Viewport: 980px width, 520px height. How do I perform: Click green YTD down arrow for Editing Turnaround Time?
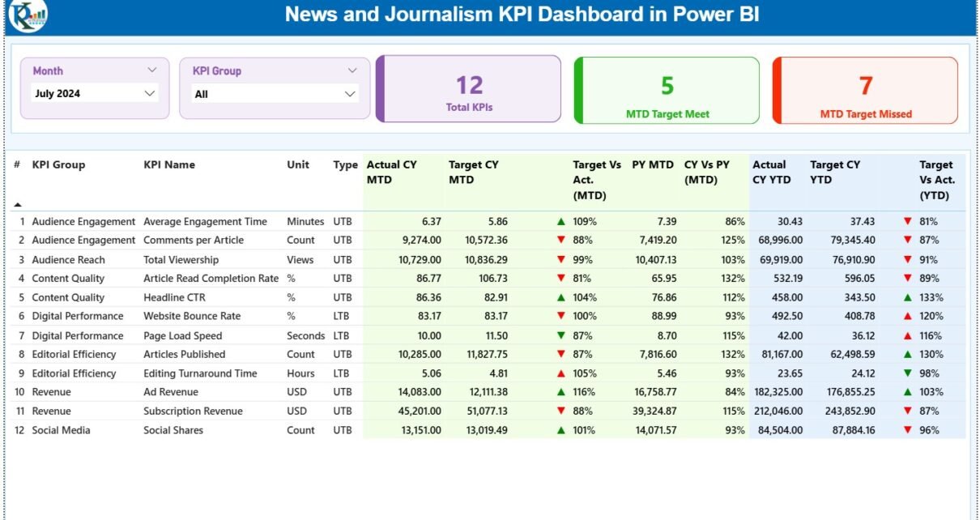click(907, 373)
